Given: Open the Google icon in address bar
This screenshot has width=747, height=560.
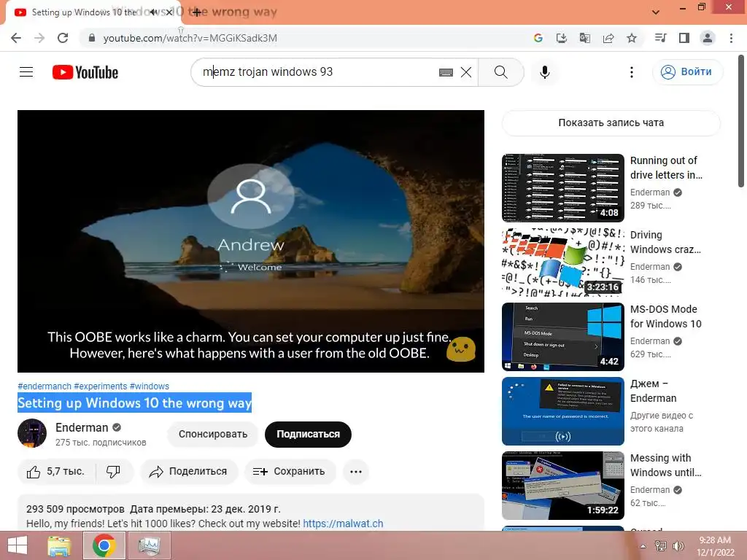Looking at the screenshot, I should click(x=538, y=38).
